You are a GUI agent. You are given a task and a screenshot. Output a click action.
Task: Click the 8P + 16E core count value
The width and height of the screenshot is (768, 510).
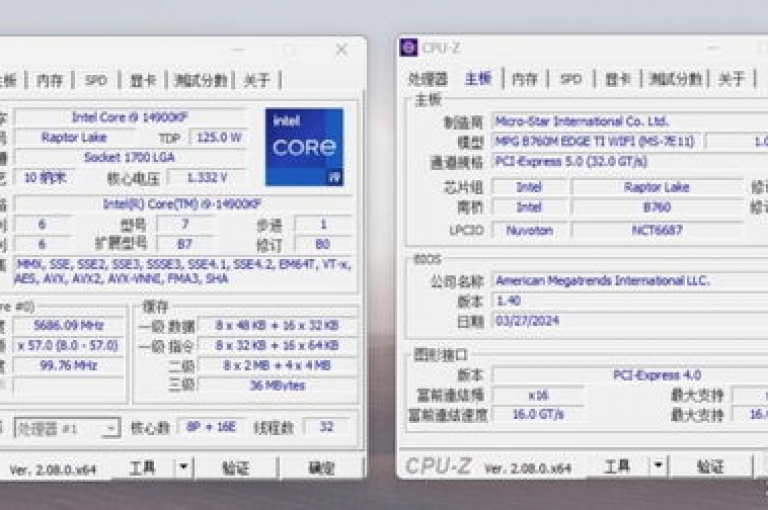211,427
